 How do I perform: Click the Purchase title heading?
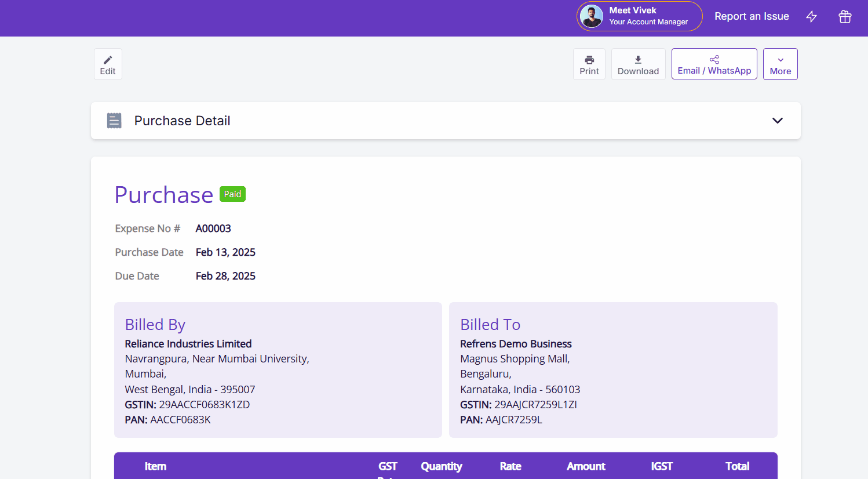tap(164, 195)
